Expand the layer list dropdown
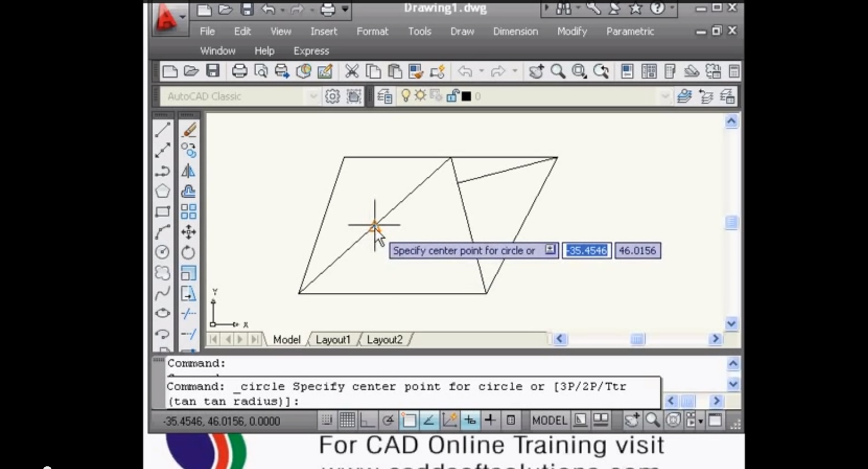The image size is (868, 469). tap(664, 96)
